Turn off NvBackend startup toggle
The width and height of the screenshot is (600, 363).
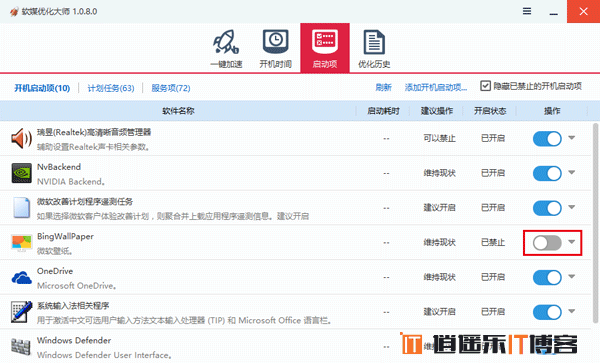[x=547, y=173]
